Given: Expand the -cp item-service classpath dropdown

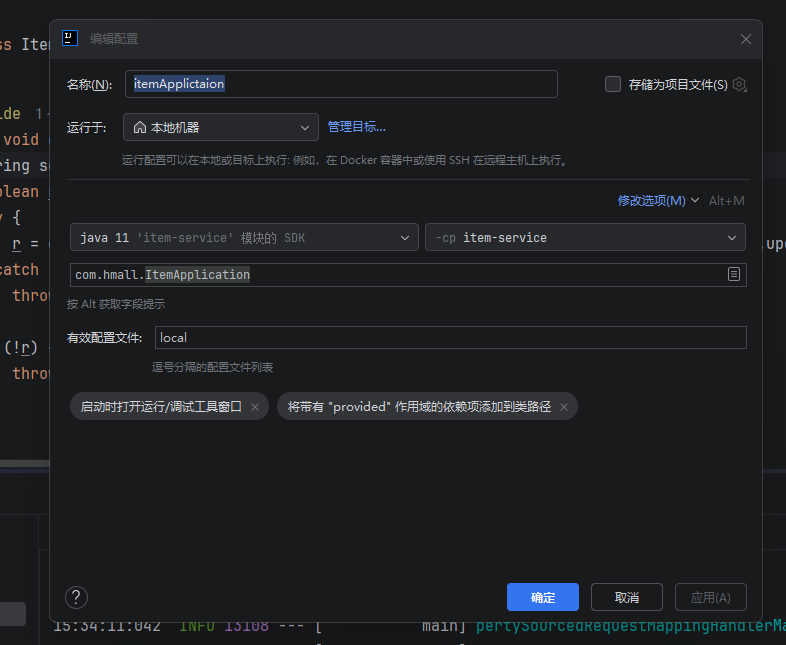Looking at the screenshot, I should 585,238.
